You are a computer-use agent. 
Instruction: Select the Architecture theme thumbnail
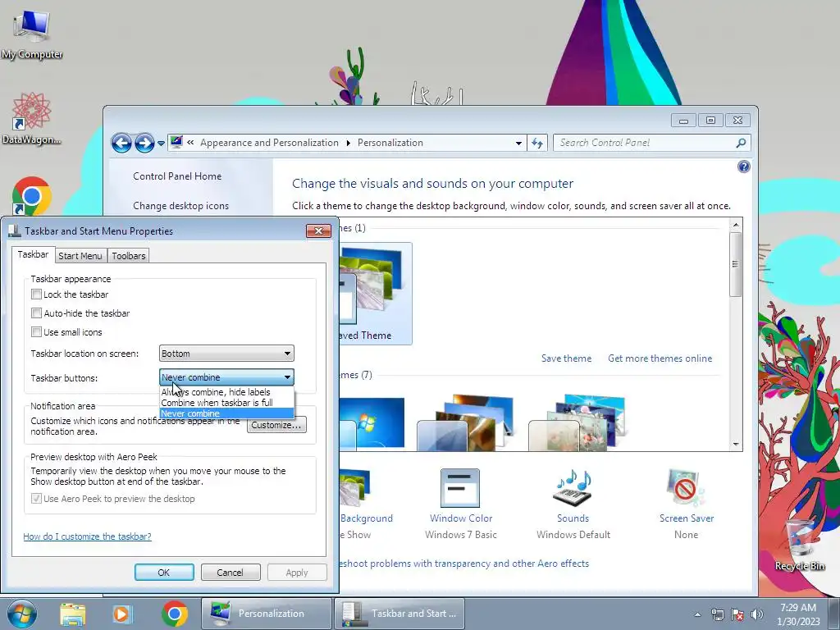point(465,423)
